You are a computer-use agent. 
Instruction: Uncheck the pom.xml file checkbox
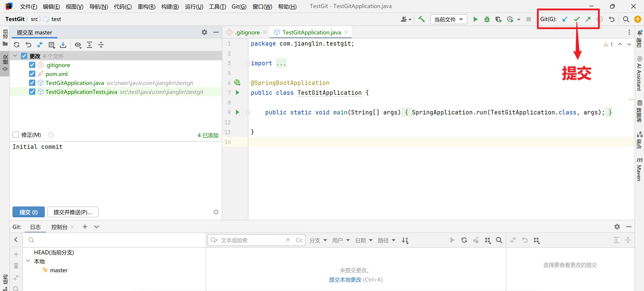click(32, 74)
